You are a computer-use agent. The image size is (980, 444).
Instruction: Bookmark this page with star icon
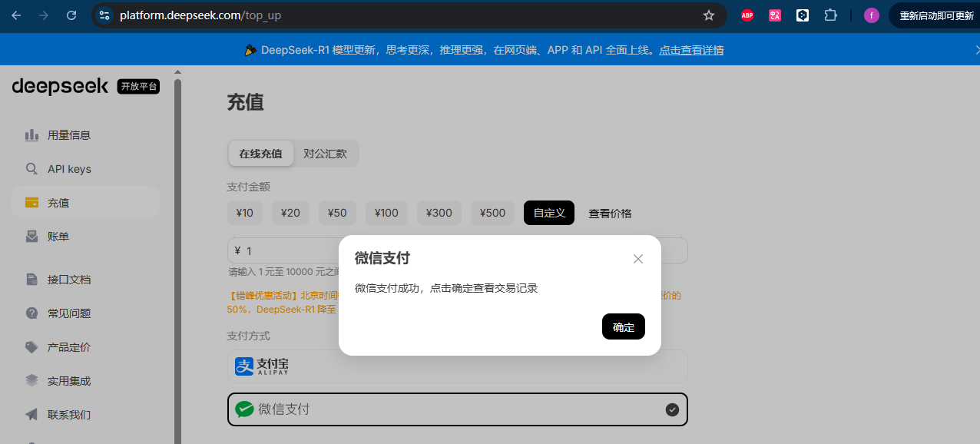pyautogui.click(x=709, y=15)
